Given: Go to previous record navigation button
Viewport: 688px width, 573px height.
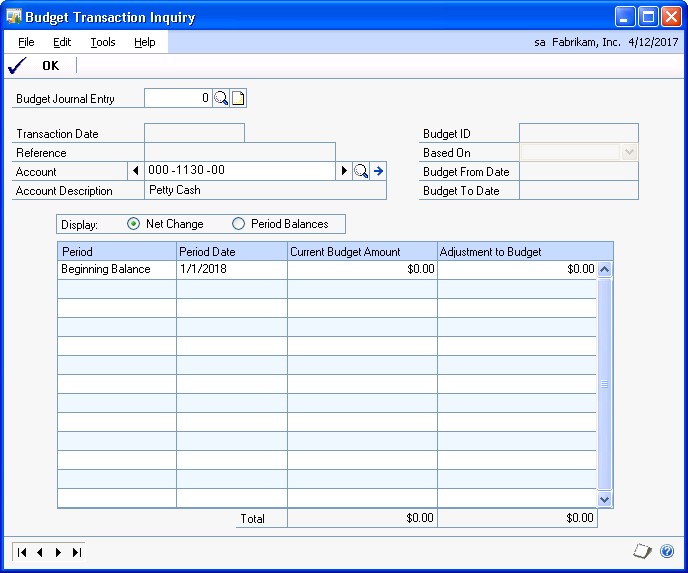Looking at the screenshot, I should pos(40,552).
